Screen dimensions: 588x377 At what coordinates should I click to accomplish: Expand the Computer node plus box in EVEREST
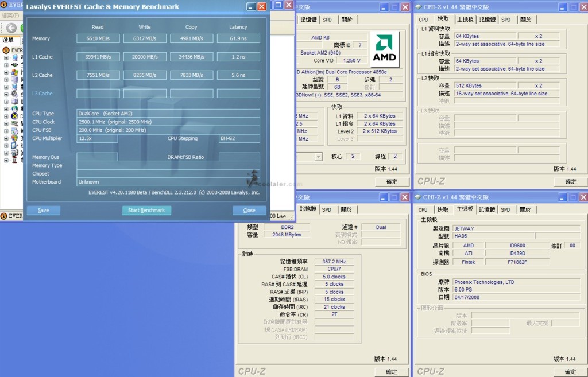coord(6,58)
